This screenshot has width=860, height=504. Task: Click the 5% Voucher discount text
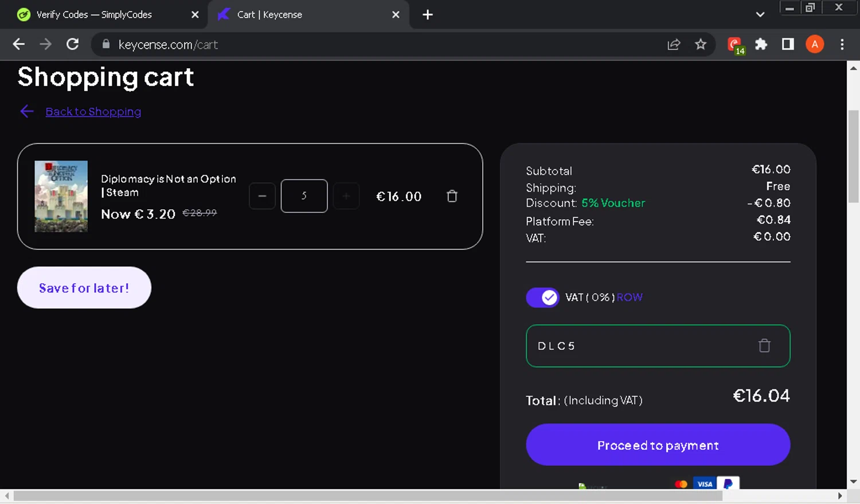pyautogui.click(x=613, y=203)
